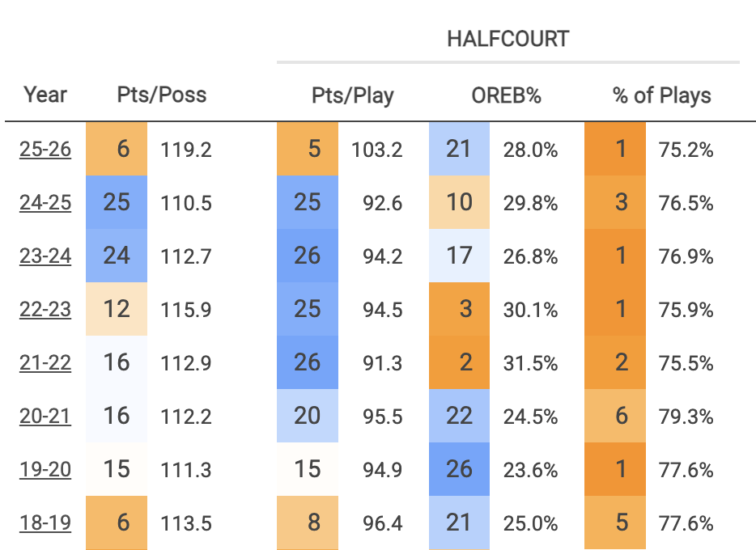Open the 20-21 season link
756x550 pixels.
(x=45, y=416)
